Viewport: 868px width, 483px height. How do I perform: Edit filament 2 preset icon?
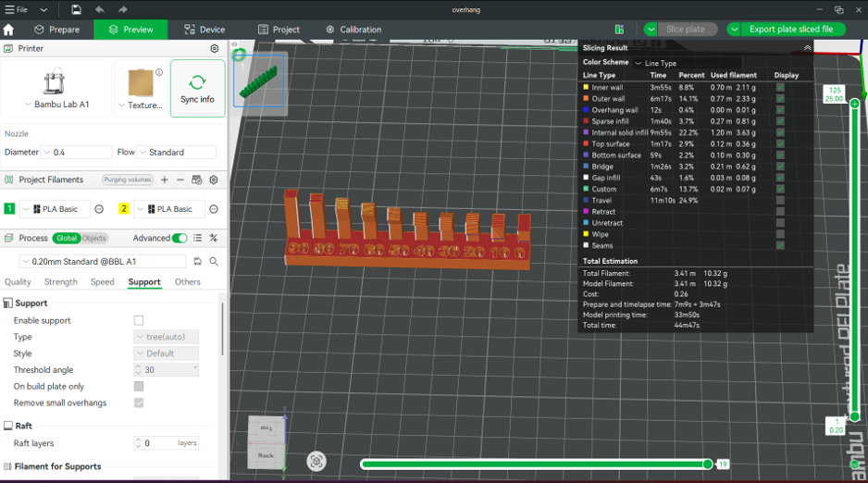(x=214, y=209)
